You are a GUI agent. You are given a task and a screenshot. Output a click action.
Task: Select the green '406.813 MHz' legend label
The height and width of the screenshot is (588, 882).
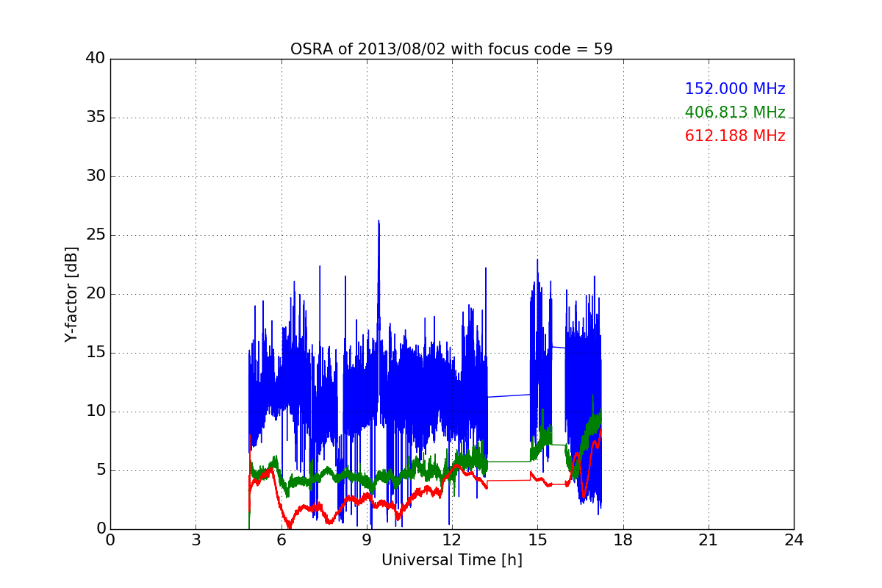(735, 112)
